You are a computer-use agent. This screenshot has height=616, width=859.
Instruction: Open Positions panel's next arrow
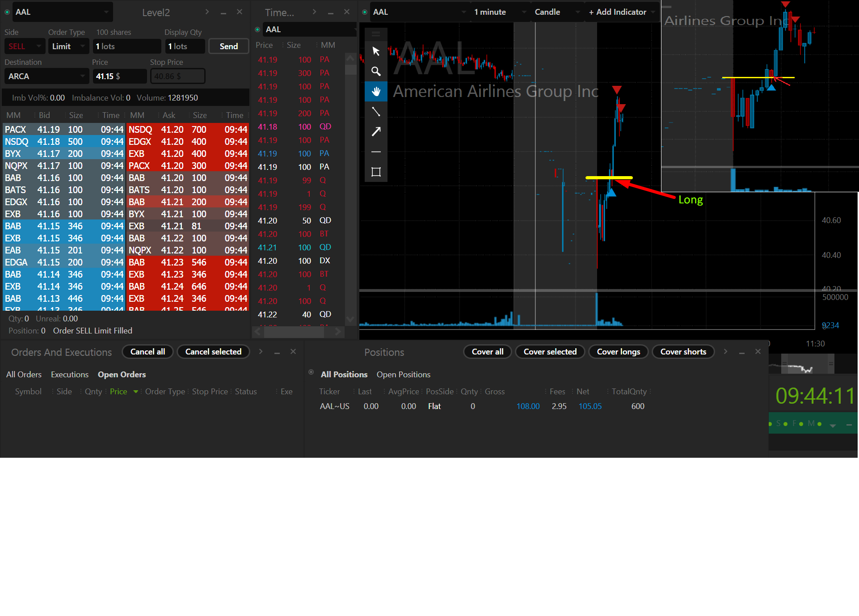pyautogui.click(x=725, y=351)
